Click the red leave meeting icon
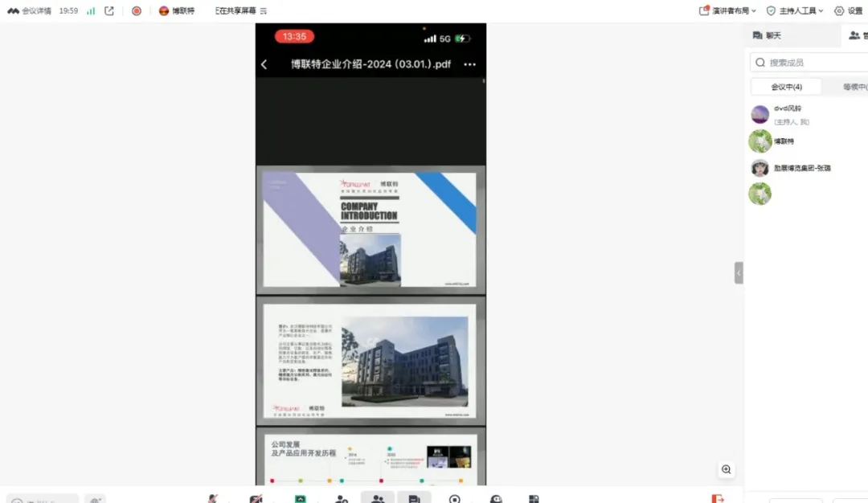 (718, 498)
